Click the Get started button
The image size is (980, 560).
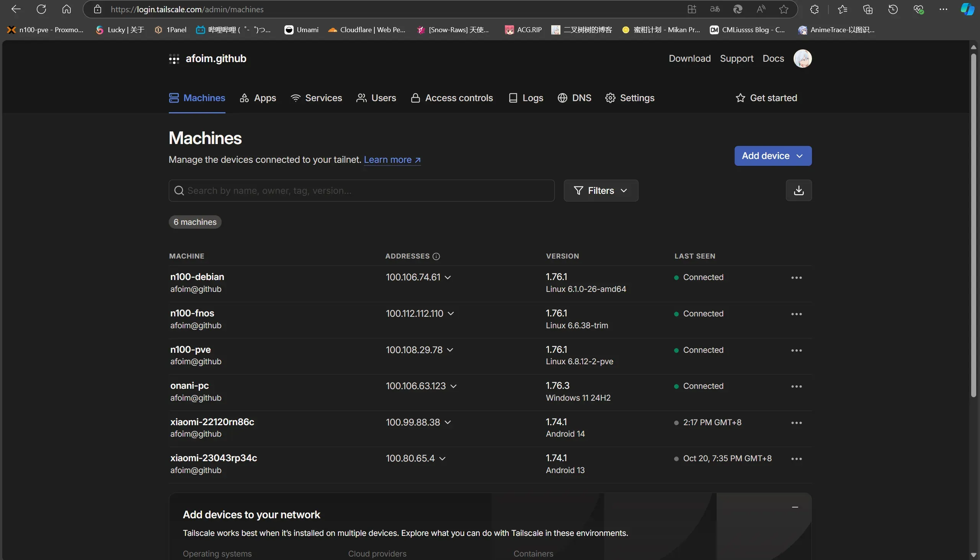coord(766,98)
